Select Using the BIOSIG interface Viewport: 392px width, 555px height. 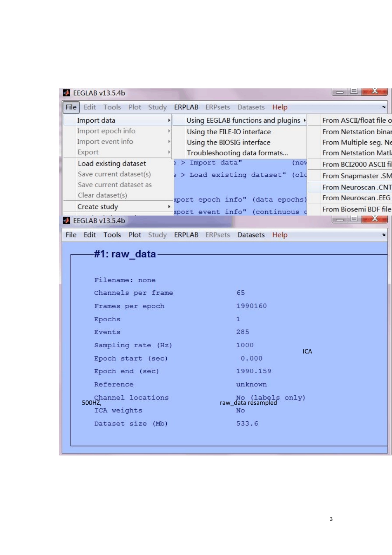229,142
